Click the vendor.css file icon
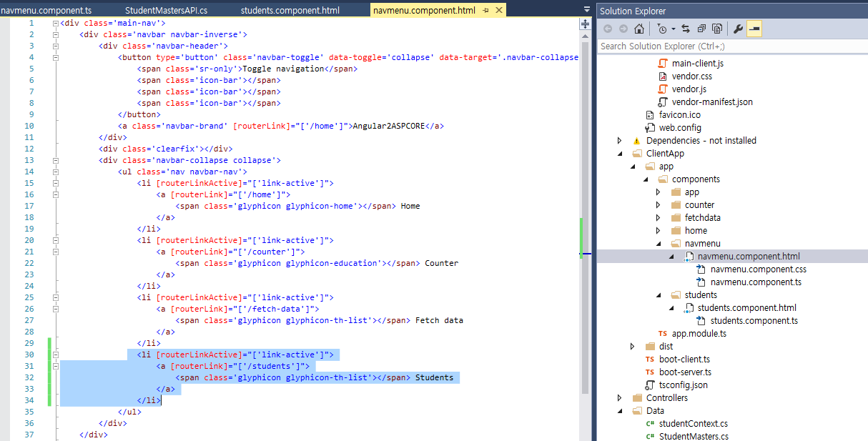 (x=662, y=76)
